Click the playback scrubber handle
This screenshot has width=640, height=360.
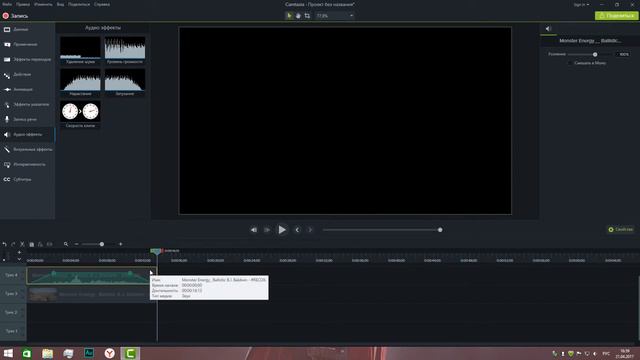point(440,230)
